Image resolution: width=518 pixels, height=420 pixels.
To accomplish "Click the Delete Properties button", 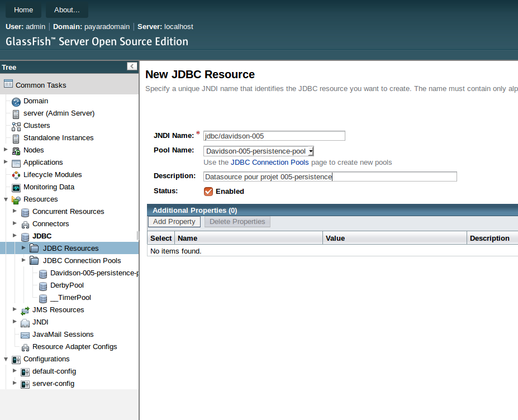I will tap(237, 222).
